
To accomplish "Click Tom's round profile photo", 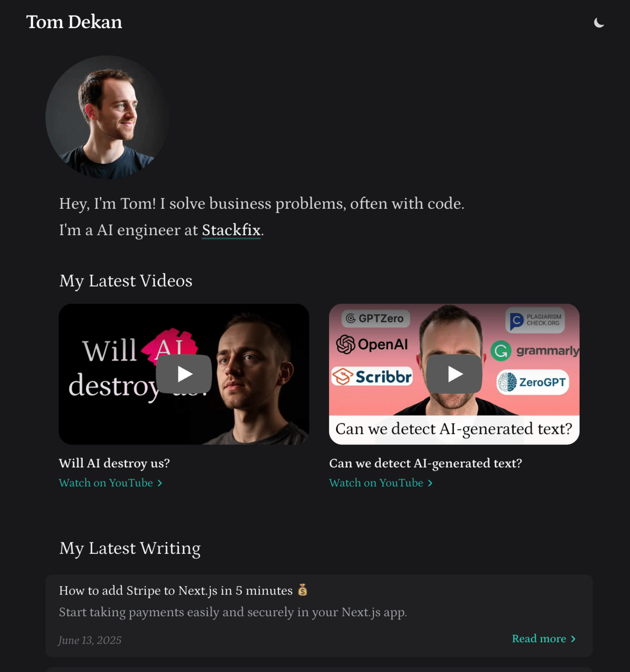I will pos(107,117).
